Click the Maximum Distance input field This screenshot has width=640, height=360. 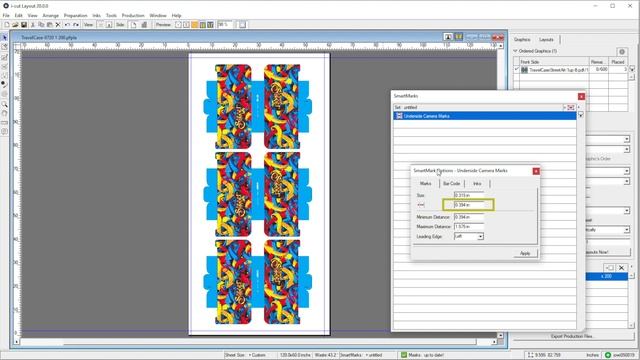[469, 227]
